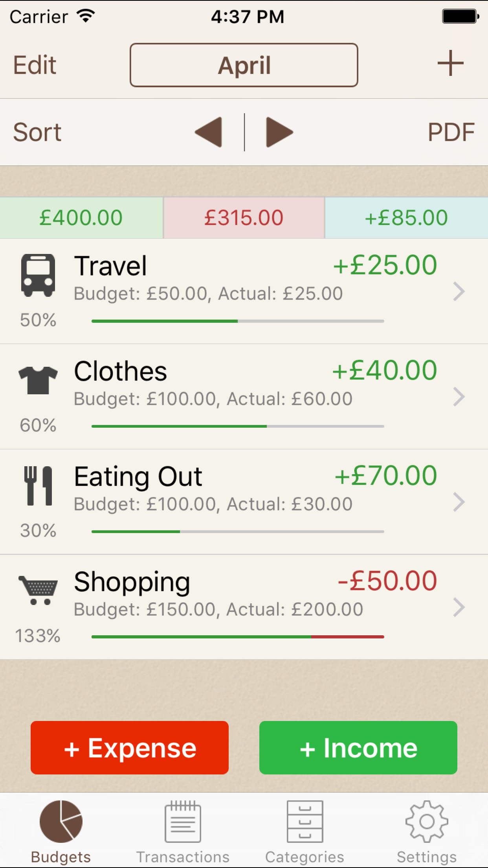
Task: Expand Travel budget details chevron
Action: (x=459, y=292)
